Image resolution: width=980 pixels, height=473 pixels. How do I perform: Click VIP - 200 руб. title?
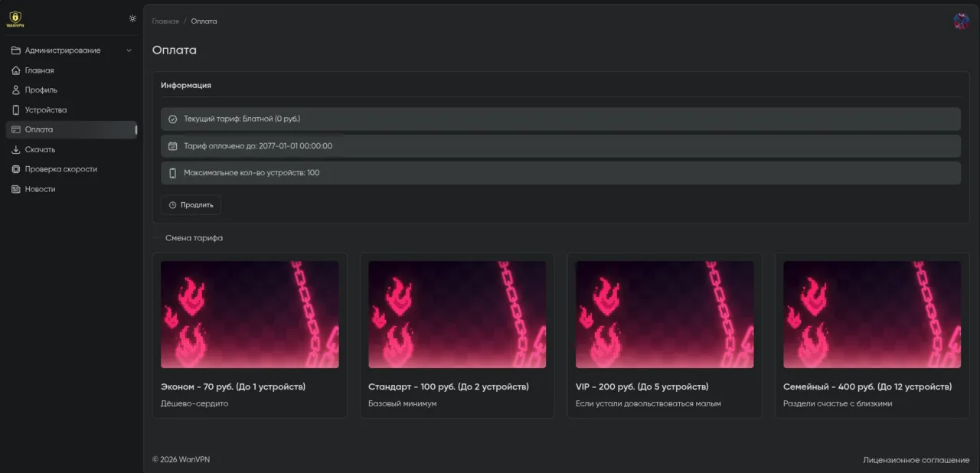click(x=642, y=387)
